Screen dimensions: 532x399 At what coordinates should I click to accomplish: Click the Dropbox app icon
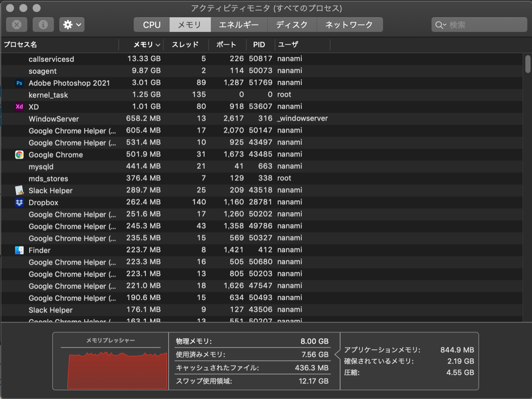pyautogui.click(x=19, y=202)
